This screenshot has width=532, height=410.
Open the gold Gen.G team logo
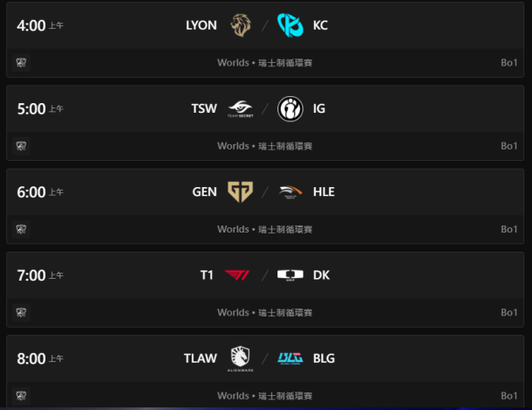[x=241, y=191]
